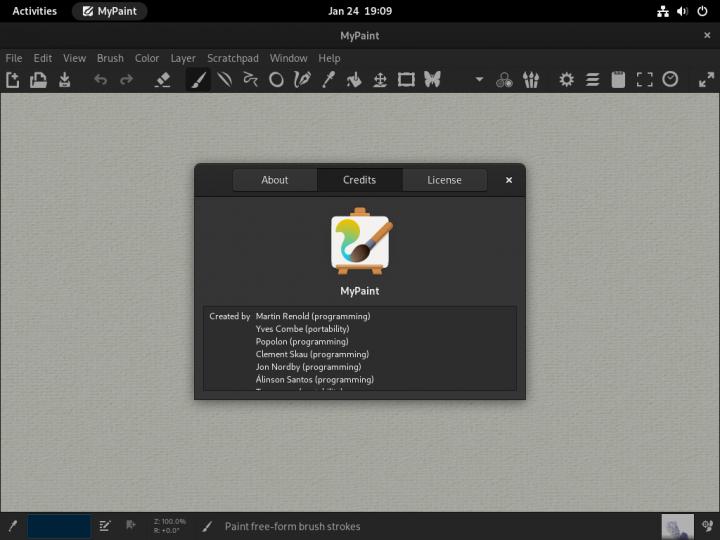Select the freehand brush tool
The height and width of the screenshot is (540, 720).
(198, 80)
